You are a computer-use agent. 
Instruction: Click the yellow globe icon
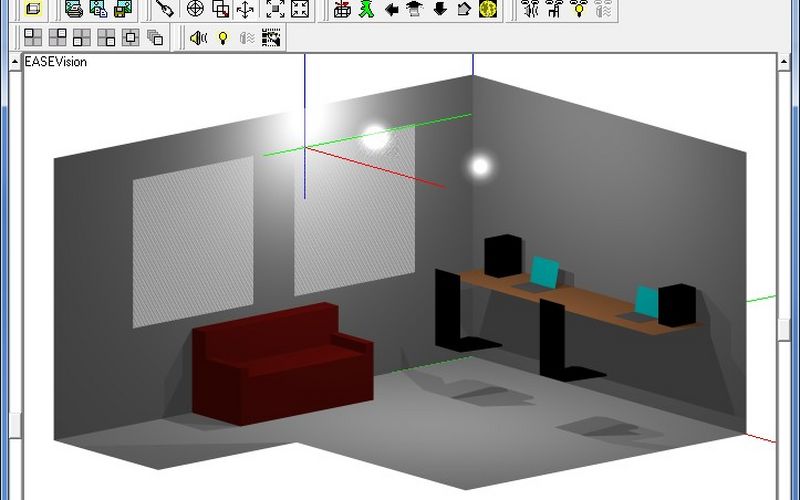pos(488,9)
